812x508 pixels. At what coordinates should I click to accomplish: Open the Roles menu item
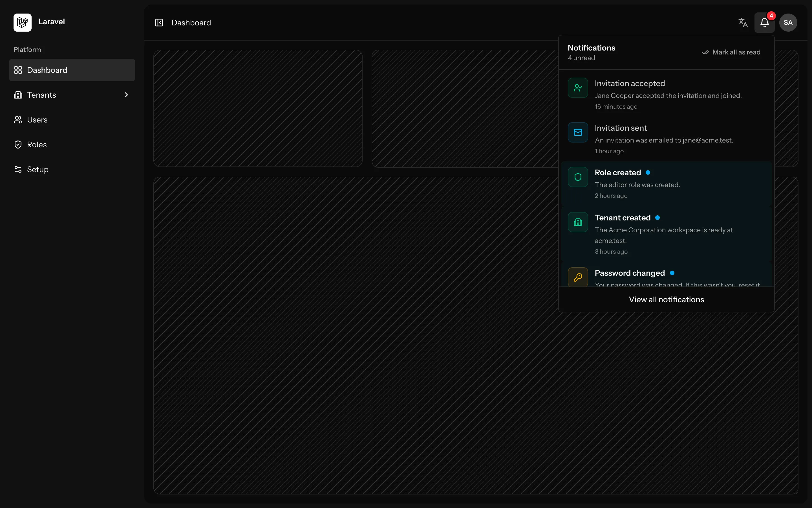(x=72, y=144)
